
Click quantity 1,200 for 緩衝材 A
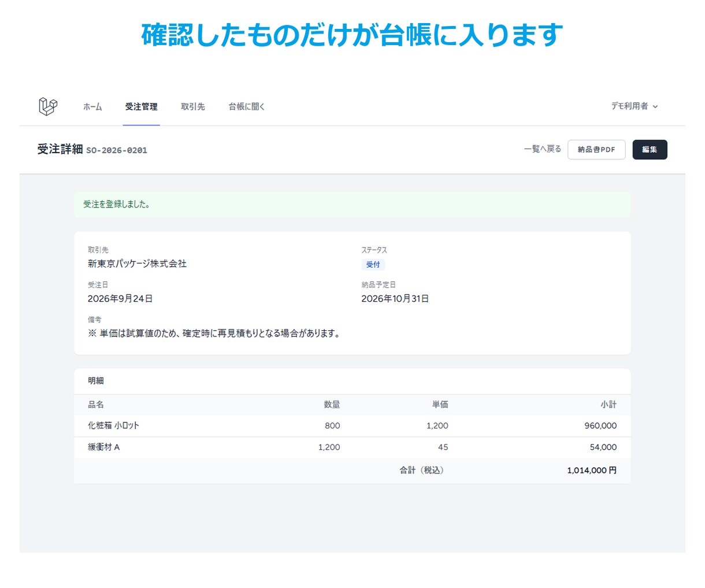pyautogui.click(x=329, y=448)
